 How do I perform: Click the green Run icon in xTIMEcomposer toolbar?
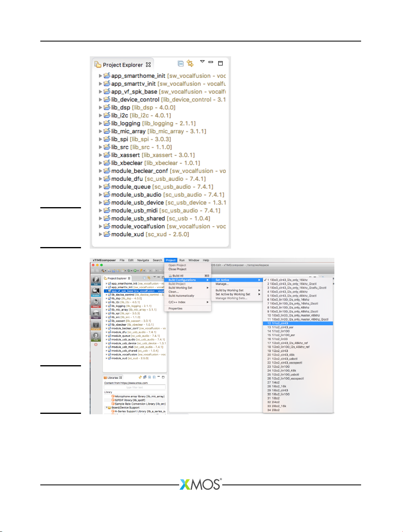tap(135, 271)
